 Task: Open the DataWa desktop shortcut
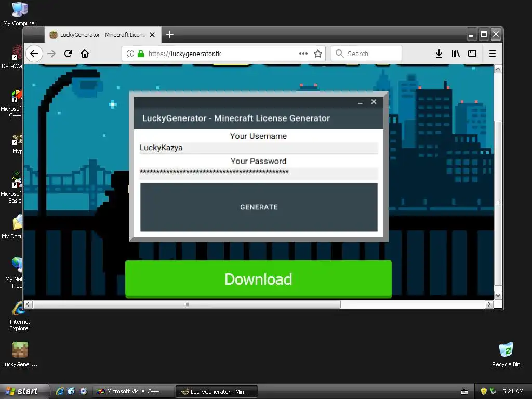coord(13,57)
